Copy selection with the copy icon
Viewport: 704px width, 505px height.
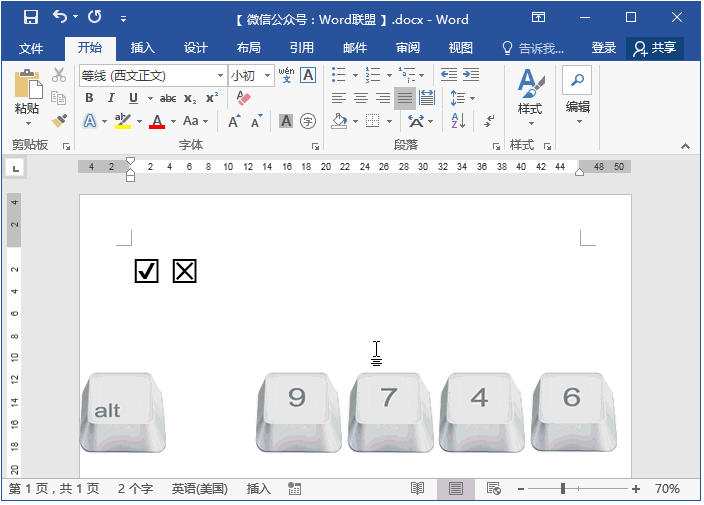(58, 97)
